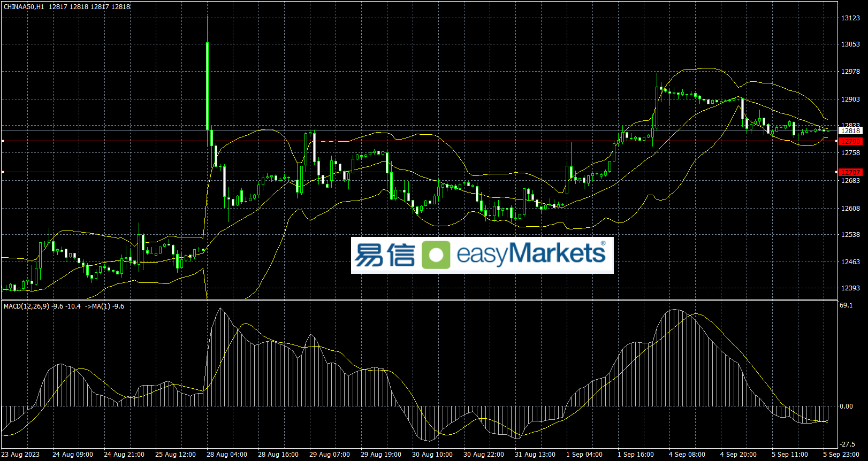Click the 13053 price axis label
This screenshot has height=461, width=868.
pos(851,44)
